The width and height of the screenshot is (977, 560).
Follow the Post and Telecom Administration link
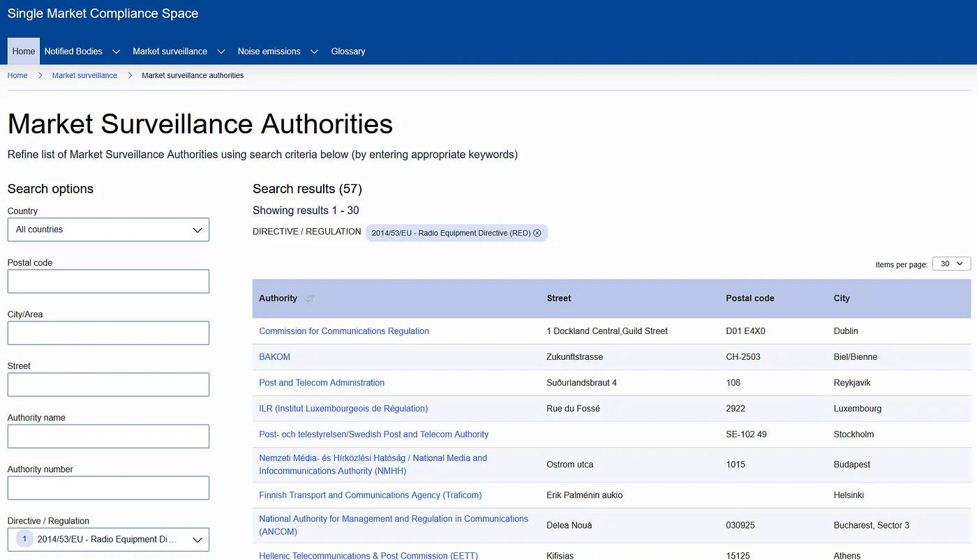(x=321, y=382)
